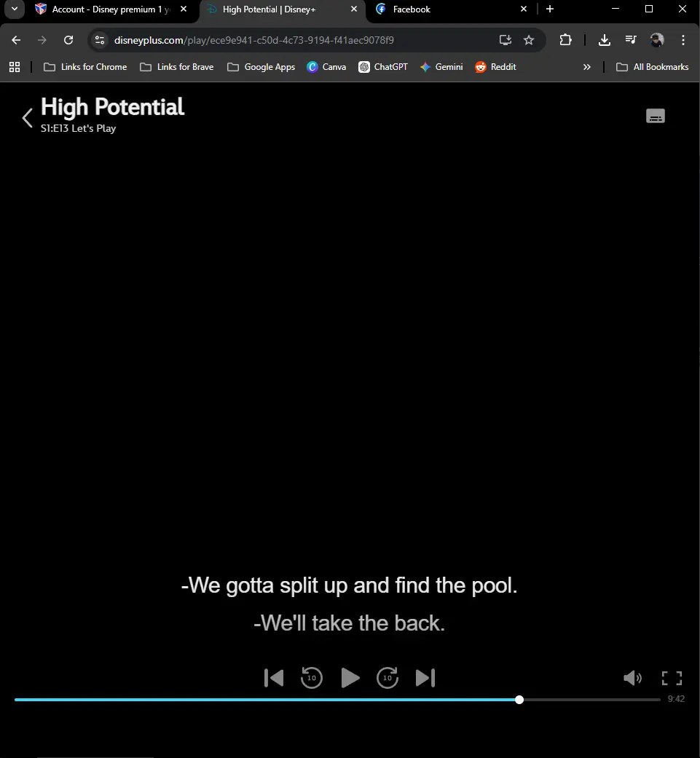
Task: Minimize the browser window
Action: [616, 9]
